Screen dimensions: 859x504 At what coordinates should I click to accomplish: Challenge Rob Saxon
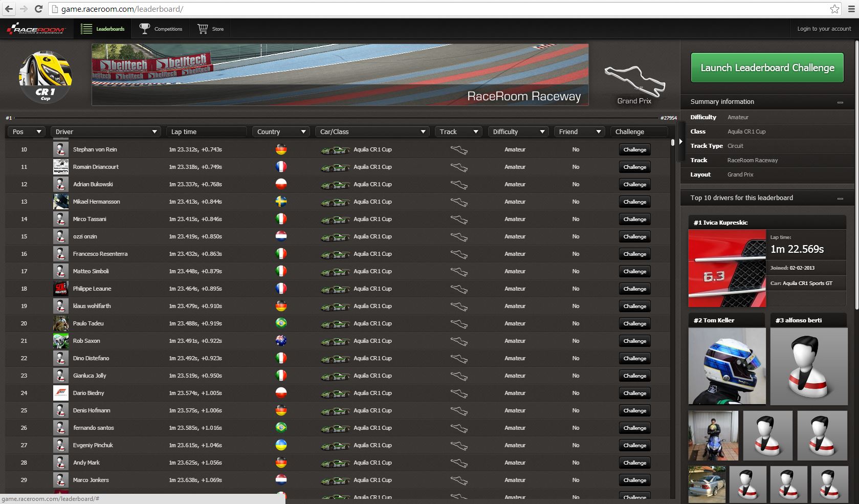635,341
